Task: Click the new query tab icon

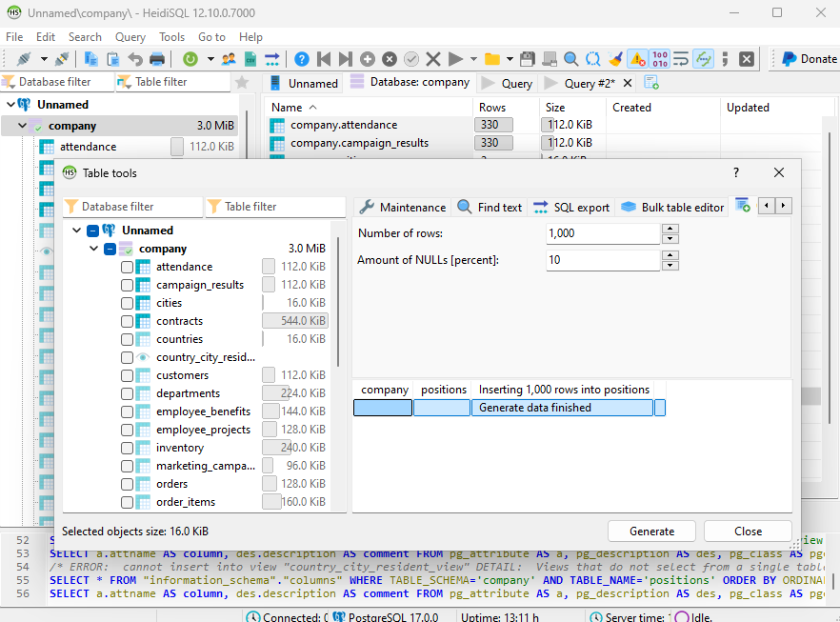Action: tap(651, 83)
